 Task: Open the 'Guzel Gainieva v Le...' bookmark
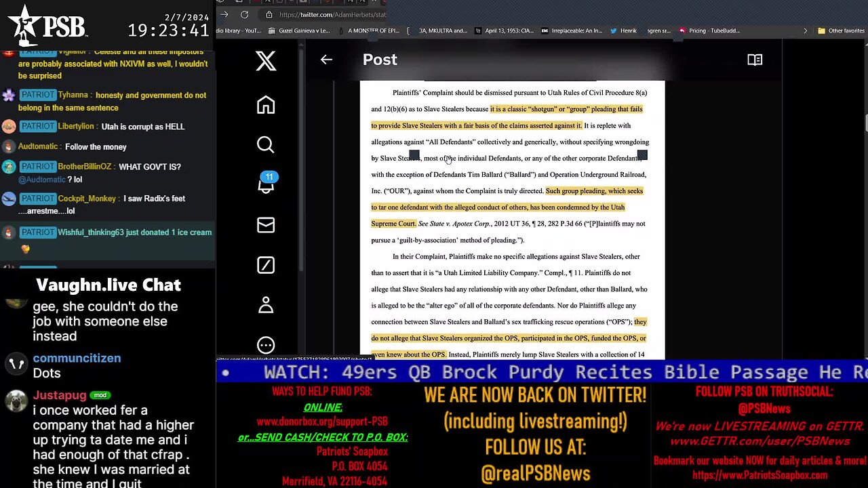[298, 30]
